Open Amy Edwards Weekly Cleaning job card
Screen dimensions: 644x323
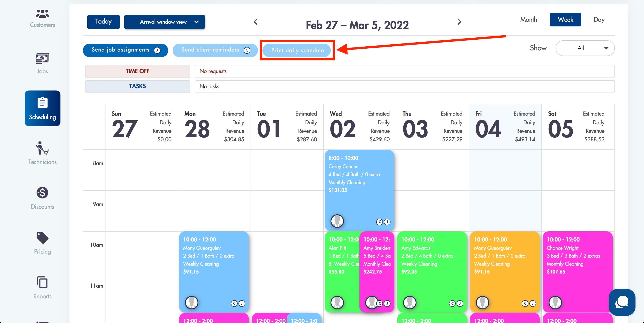click(432, 272)
